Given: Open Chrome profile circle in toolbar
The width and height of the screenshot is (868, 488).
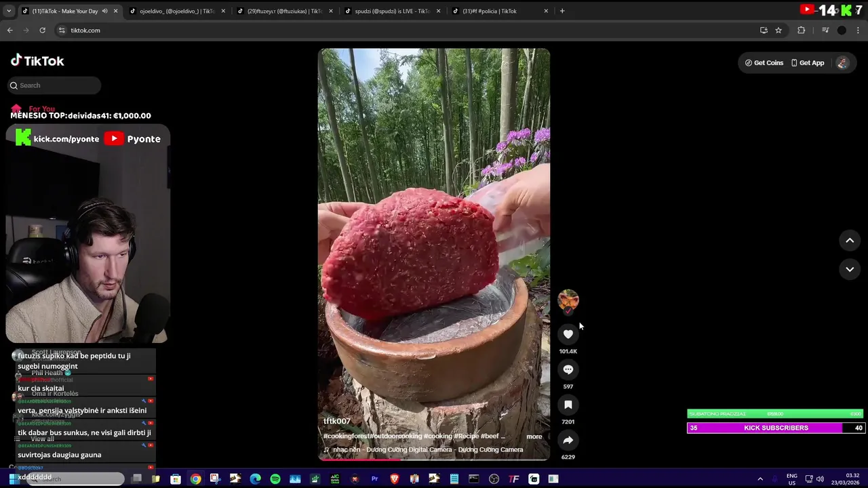Looking at the screenshot, I should pyautogui.click(x=842, y=30).
